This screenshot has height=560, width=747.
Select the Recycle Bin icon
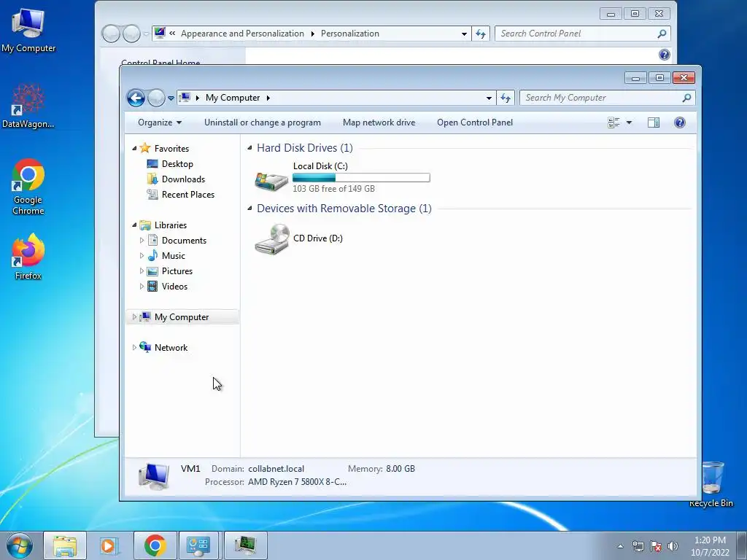(x=712, y=484)
